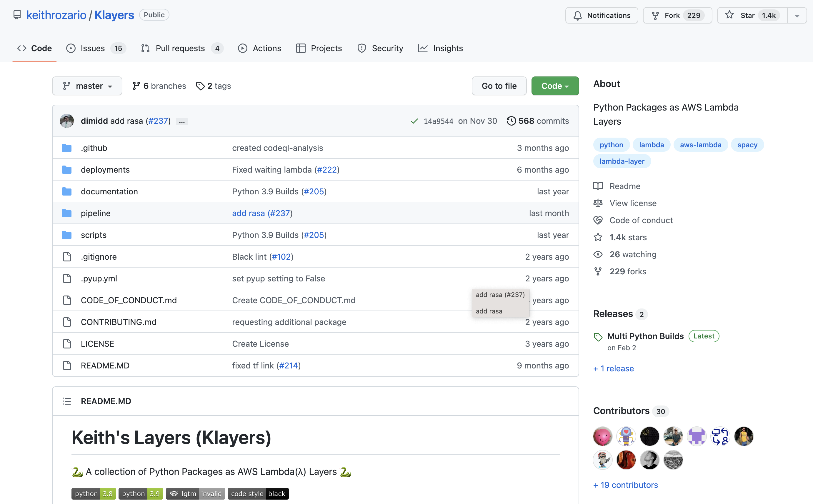The width and height of the screenshot is (813, 504).
Task: Open CONTRIBUTING.md file
Action: coord(118,322)
